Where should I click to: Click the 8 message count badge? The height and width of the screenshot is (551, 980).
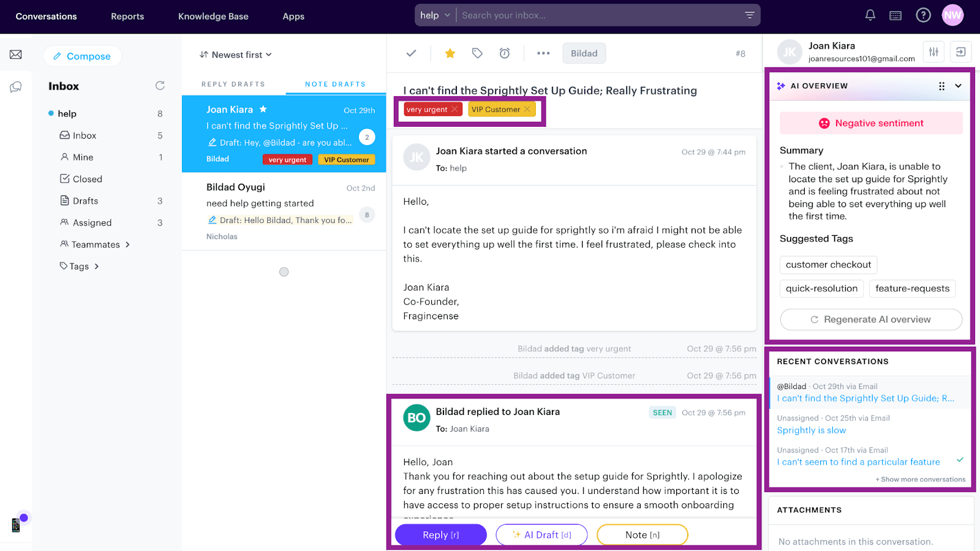coord(367,215)
